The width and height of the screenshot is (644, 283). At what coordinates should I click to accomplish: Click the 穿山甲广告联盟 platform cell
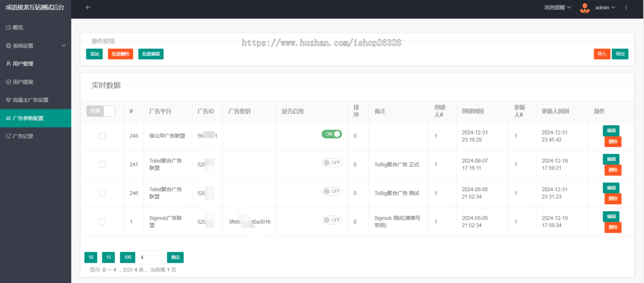pyautogui.click(x=167, y=136)
